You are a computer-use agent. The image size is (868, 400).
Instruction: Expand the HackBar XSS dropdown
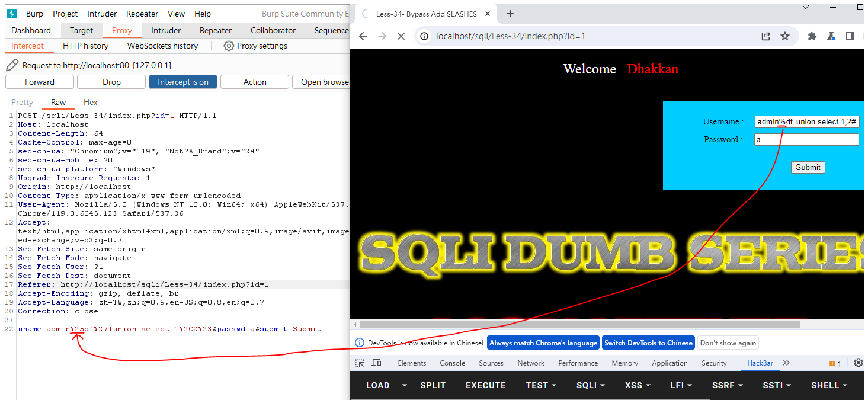click(638, 385)
